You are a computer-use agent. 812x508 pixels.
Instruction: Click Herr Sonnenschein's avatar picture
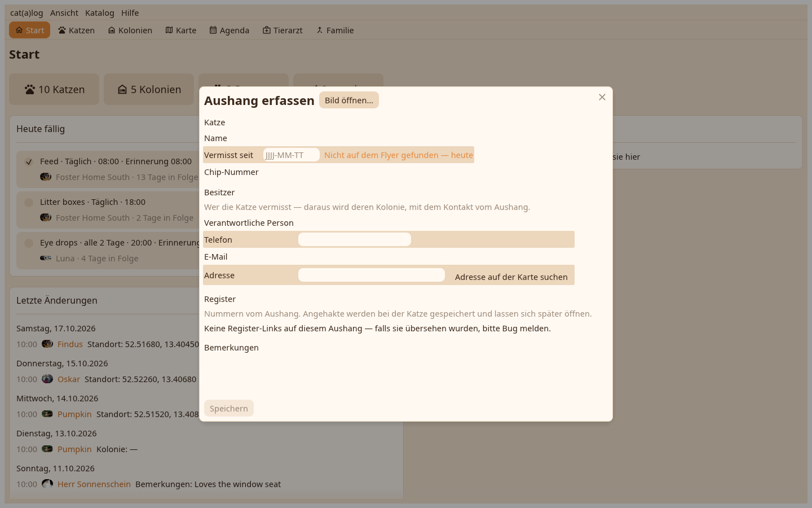tap(47, 484)
